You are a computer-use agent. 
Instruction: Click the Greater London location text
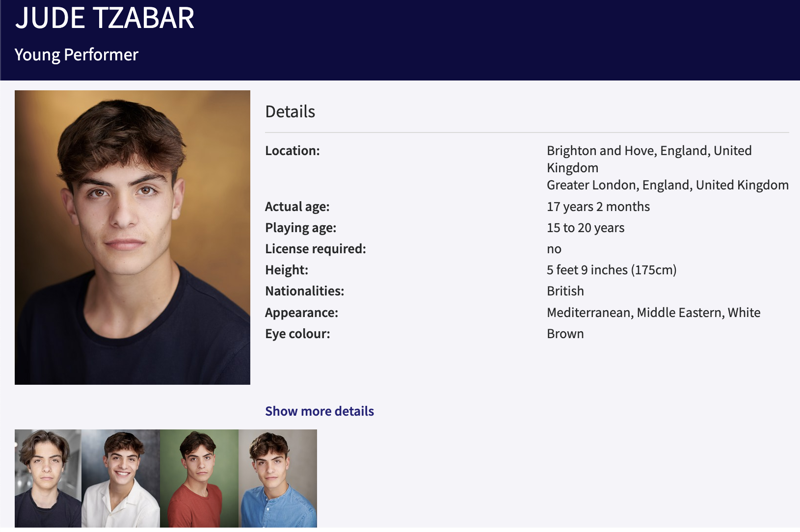pos(668,185)
